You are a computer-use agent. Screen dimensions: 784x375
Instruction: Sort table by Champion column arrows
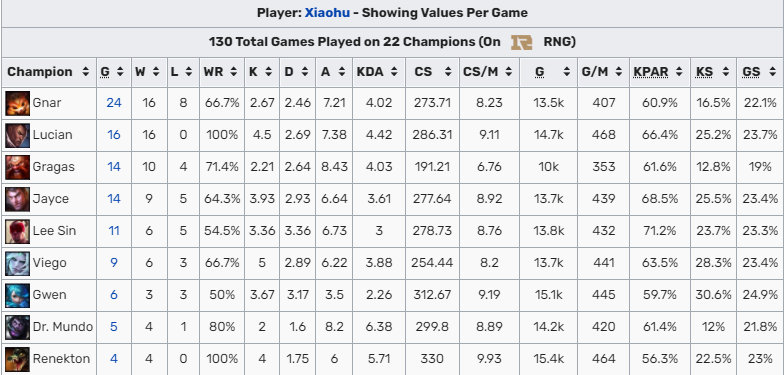86,72
